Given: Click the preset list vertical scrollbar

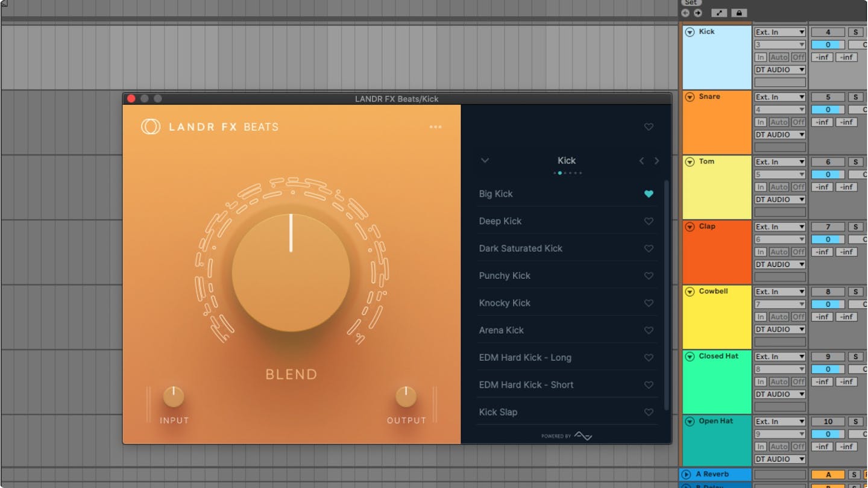Looking at the screenshot, I should tap(667, 295).
